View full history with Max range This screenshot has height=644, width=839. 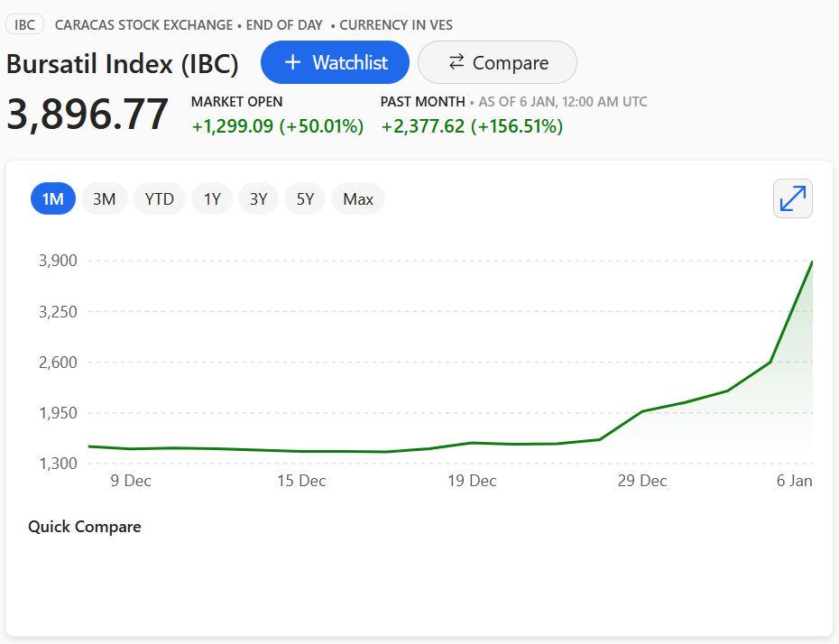(x=358, y=198)
